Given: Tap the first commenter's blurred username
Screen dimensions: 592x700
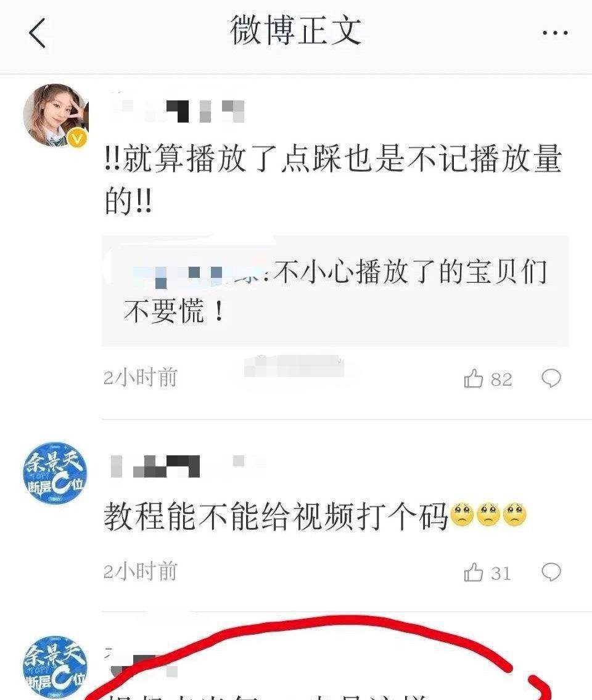Looking at the screenshot, I should [x=176, y=108].
